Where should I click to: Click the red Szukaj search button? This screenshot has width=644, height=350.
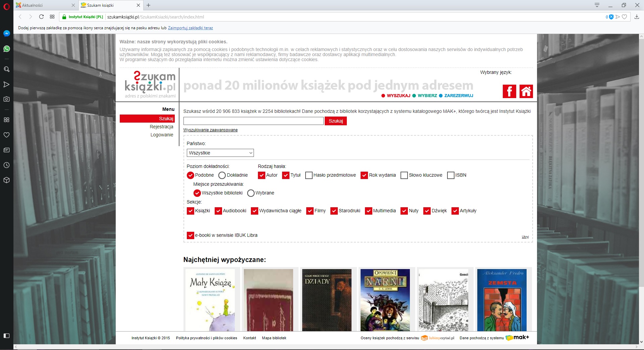[x=336, y=121]
